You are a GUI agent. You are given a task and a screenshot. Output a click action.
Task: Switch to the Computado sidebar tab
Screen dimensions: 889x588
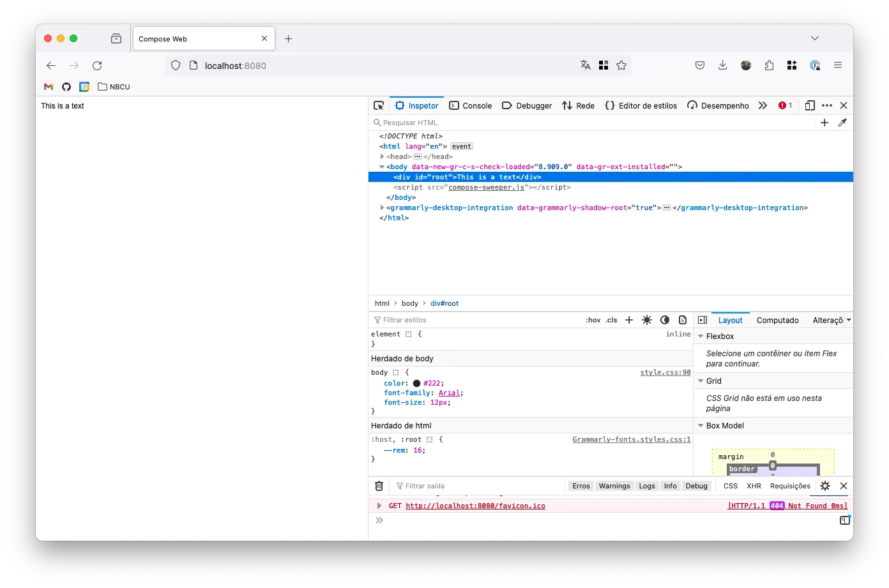pos(777,320)
